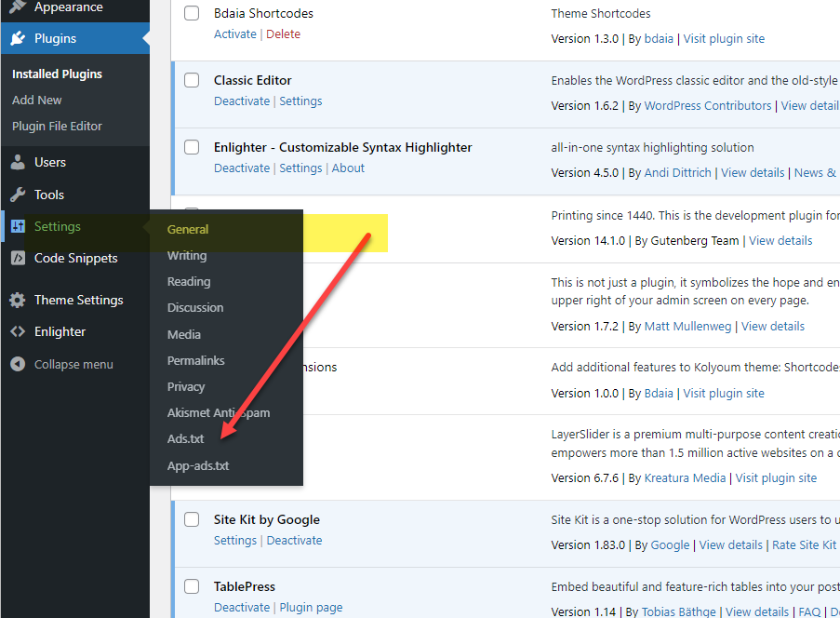The width and height of the screenshot is (840, 618).
Task: Check the Site Kit by Google checkbox
Action: [x=192, y=519]
